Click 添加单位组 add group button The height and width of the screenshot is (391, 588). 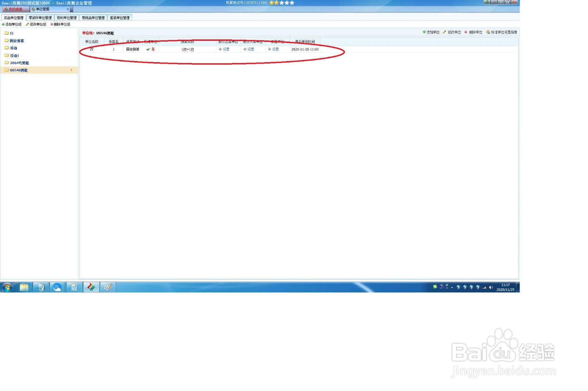pos(12,24)
